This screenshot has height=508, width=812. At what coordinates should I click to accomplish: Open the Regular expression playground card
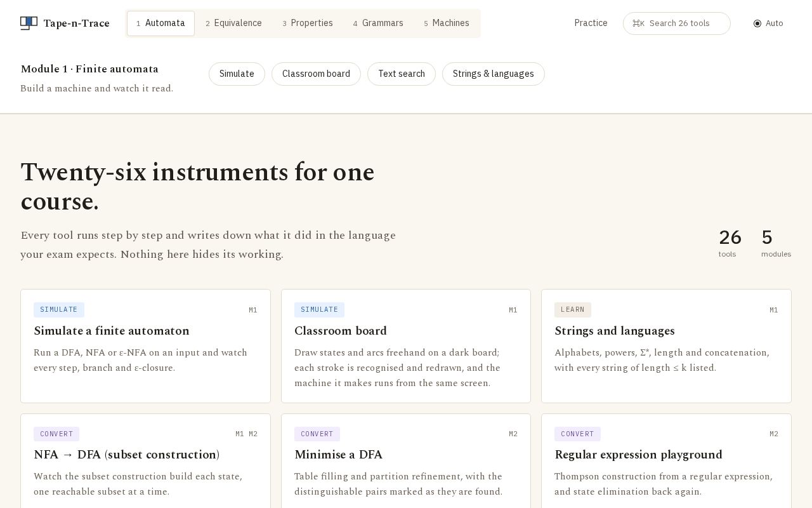coord(666,461)
